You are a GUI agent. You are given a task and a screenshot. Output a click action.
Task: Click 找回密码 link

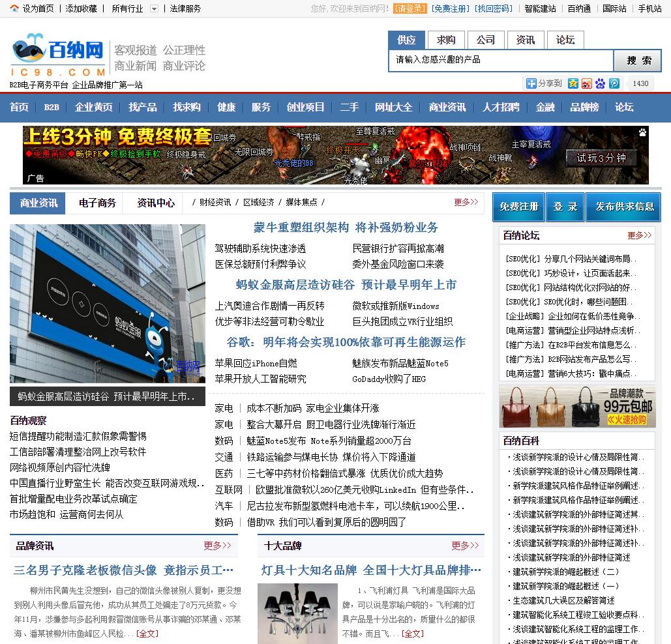(494, 8)
